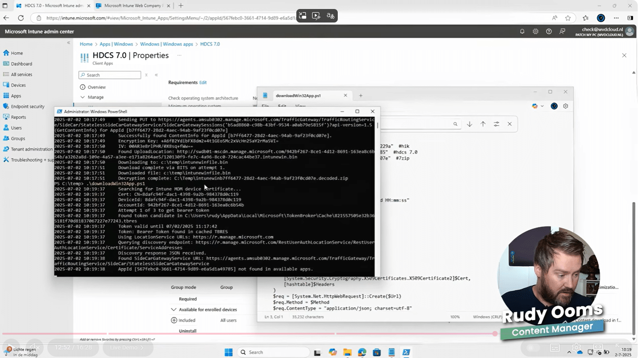This screenshot has width=644, height=358.
Task: Click the video progress bar playhead
Action: tap(495, 334)
